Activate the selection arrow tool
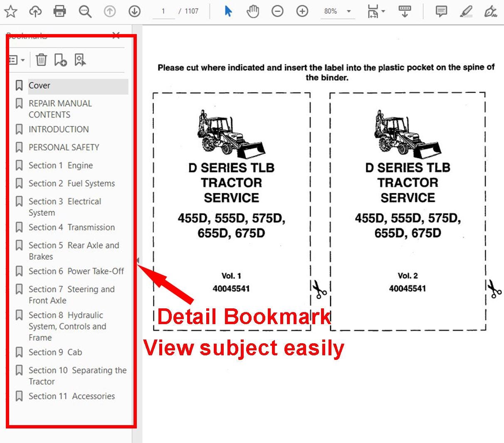The width and height of the screenshot is (504, 443). (228, 11)
